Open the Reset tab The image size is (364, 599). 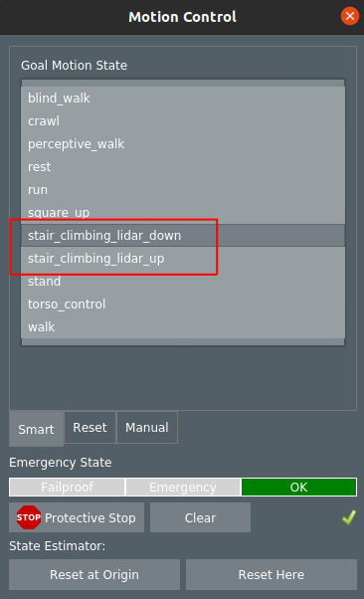[90, 427]
